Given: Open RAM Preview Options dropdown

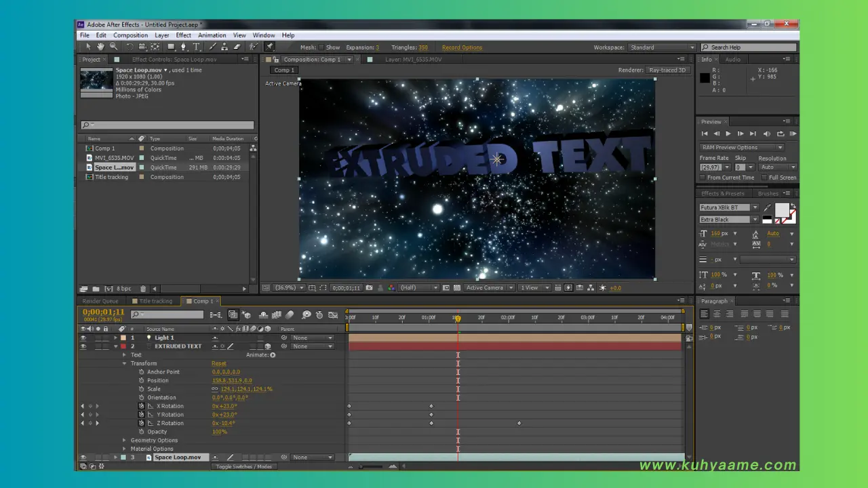Looking at the screenshot, I should [x=742, y=147].
